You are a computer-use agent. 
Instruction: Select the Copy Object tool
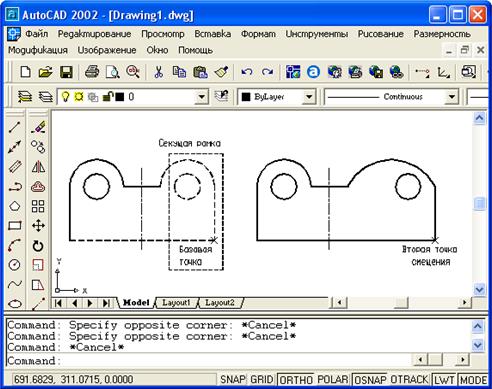[x=38, y=147]
